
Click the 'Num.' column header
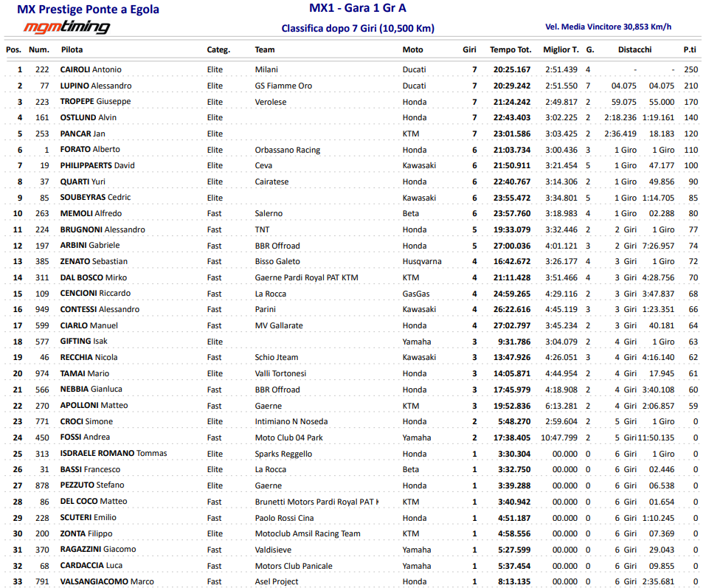39,49
